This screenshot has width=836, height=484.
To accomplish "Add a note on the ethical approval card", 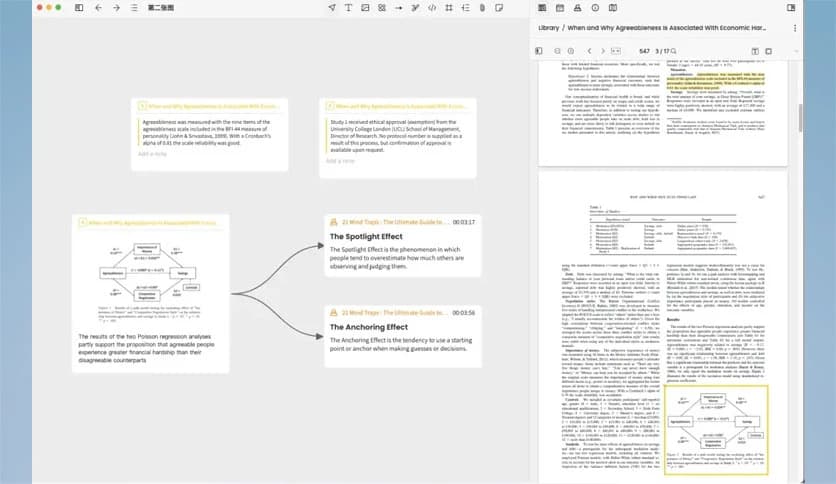I will click(x=340, y=161).
